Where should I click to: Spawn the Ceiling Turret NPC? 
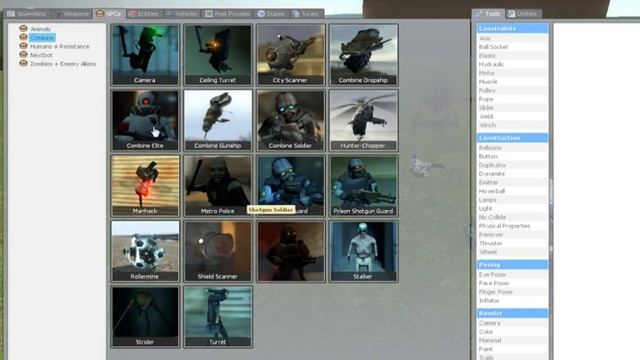pos(218,55)
